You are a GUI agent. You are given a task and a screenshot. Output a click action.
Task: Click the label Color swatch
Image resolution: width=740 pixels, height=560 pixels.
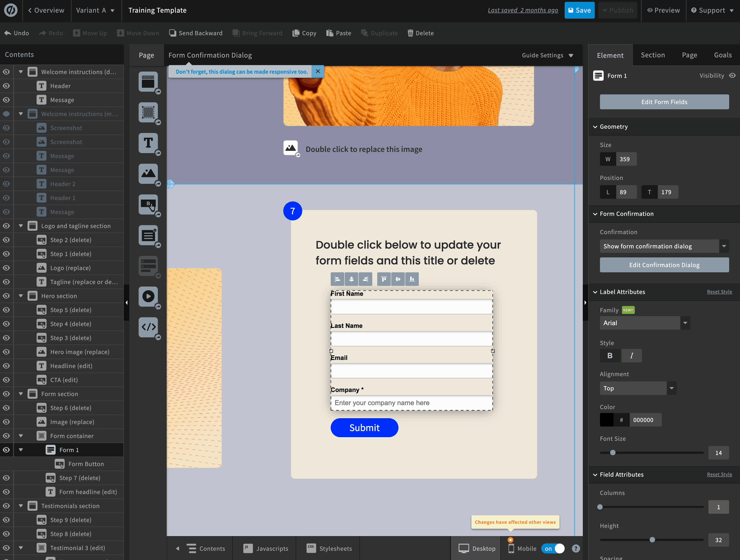(x=607, y=420)
